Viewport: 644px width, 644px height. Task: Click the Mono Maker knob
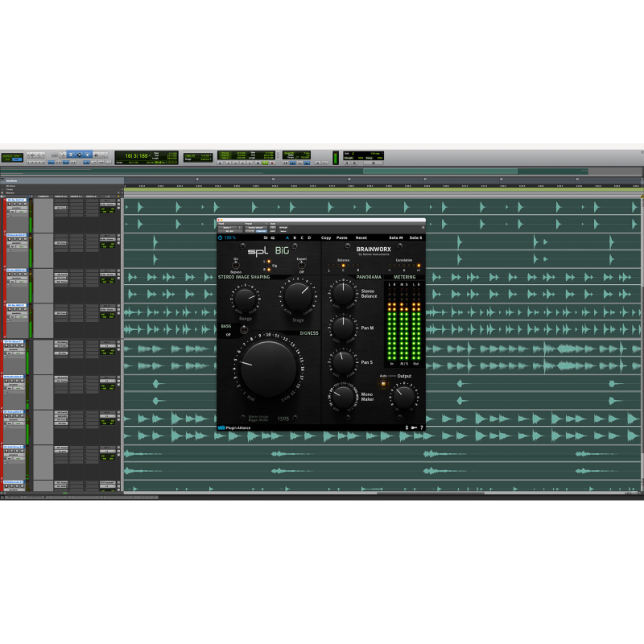pyautogui.click(x=343, y=396)
